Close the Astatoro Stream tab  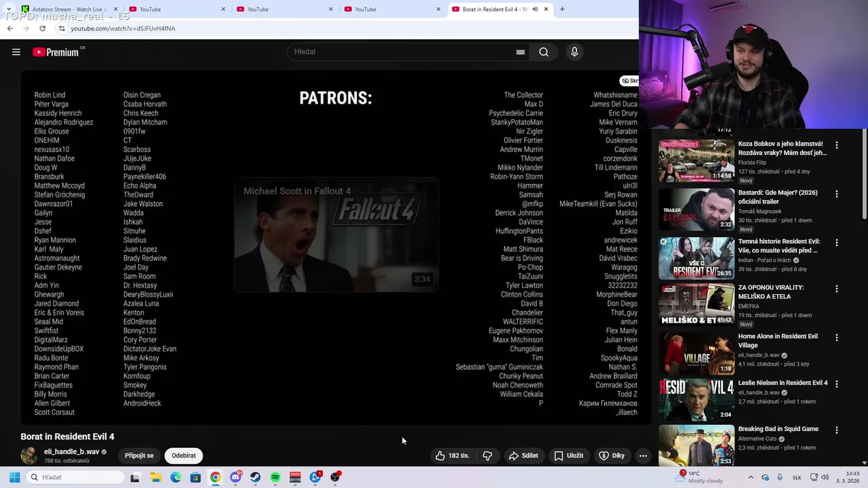[x=115, y=9]
